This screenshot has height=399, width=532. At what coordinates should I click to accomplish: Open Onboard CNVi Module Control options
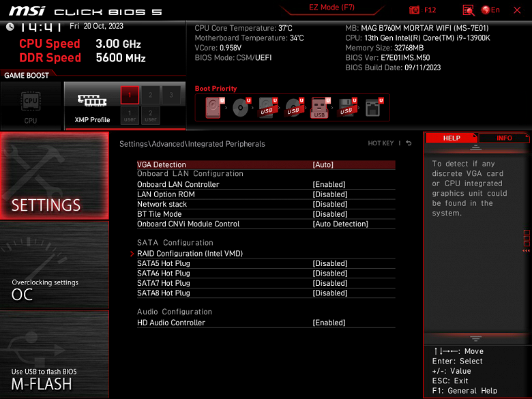(x=266, y=224)
